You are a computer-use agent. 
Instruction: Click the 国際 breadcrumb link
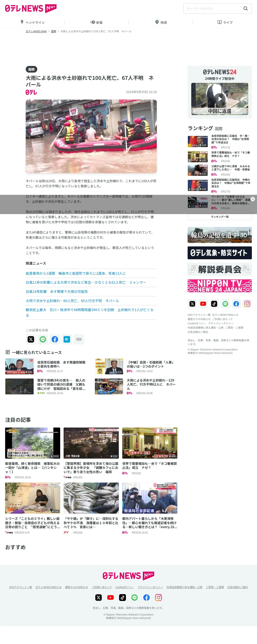[54, 31]
